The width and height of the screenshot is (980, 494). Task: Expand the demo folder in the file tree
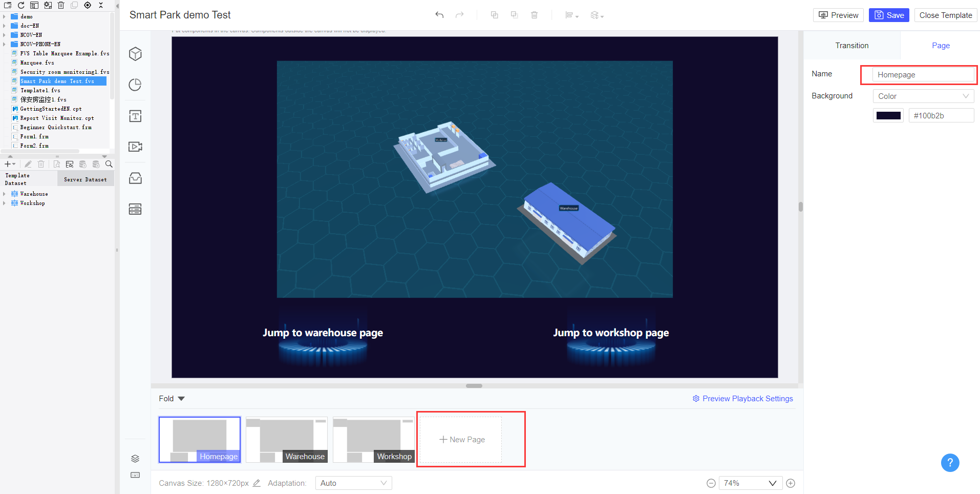5,16
